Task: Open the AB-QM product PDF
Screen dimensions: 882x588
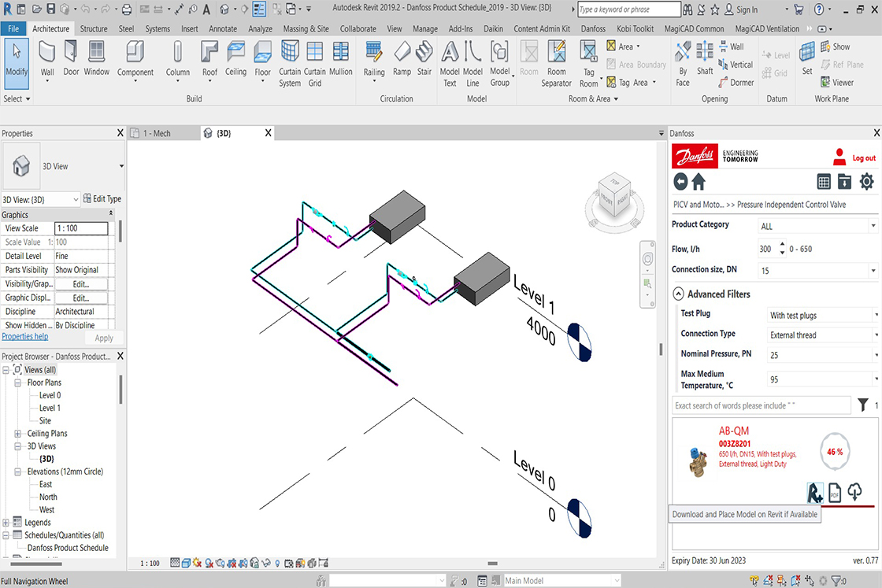Action: coord(835,492)
